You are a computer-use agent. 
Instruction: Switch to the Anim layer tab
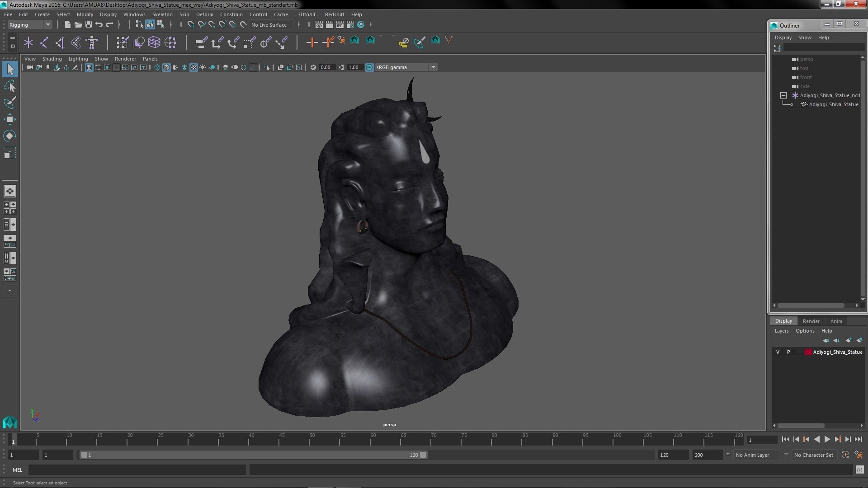pyautogui.click(x=836, y=321)
